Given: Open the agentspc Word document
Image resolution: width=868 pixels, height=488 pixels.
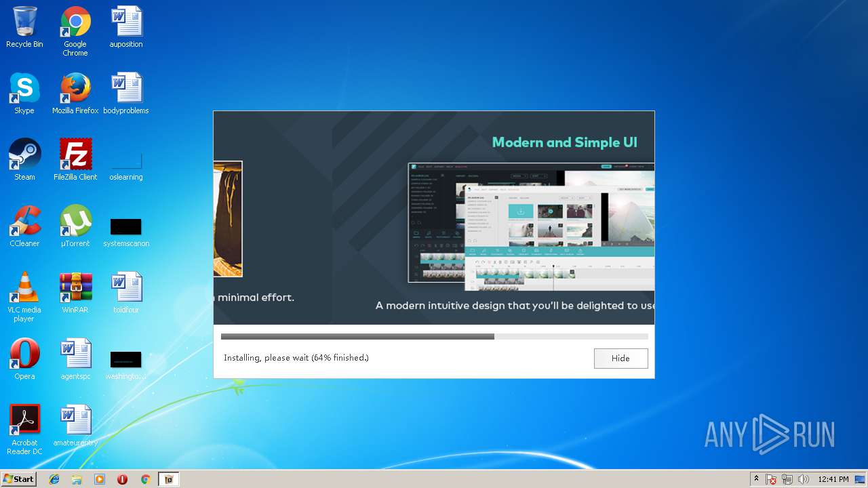Looking at the screenshot, I should coord(75,359).
